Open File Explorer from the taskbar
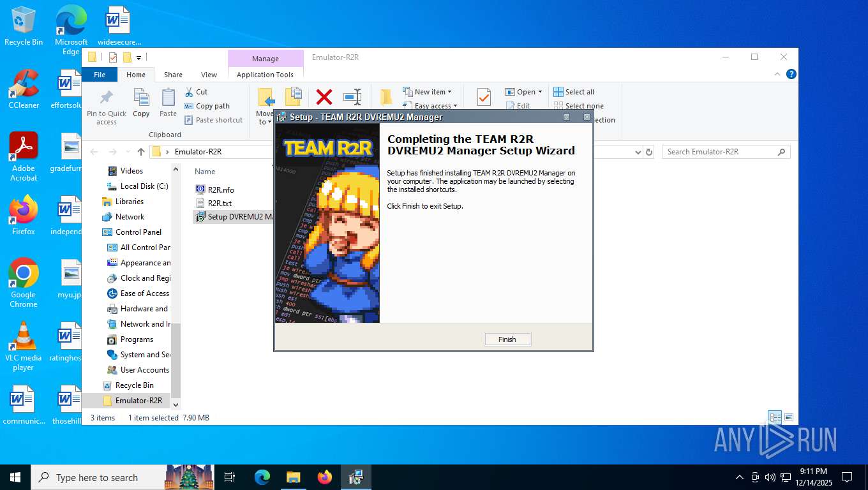The width and height of the screenshot is (868, 490). tap(293, 477)
